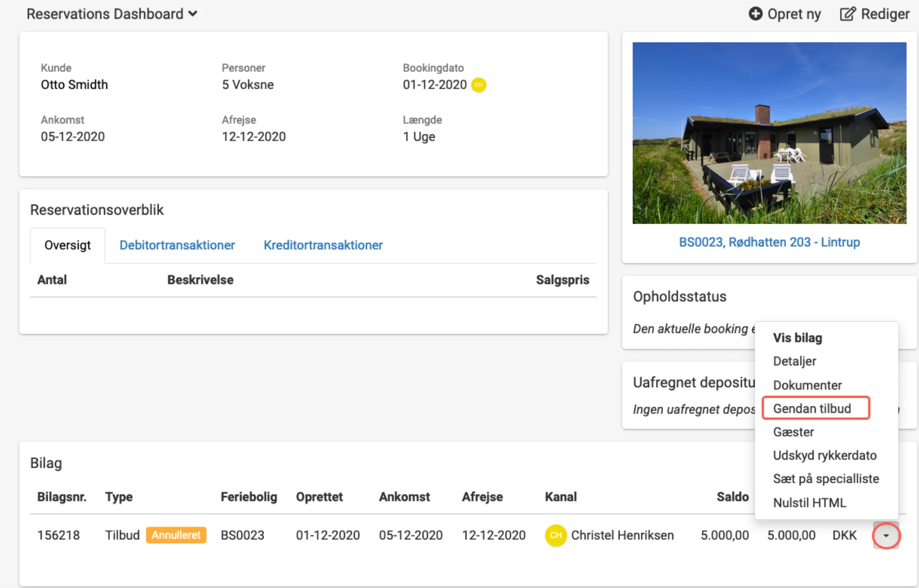The image size is (919, 588).
Task: Click the Opret ny plus icon
Action: click(755, 14)
